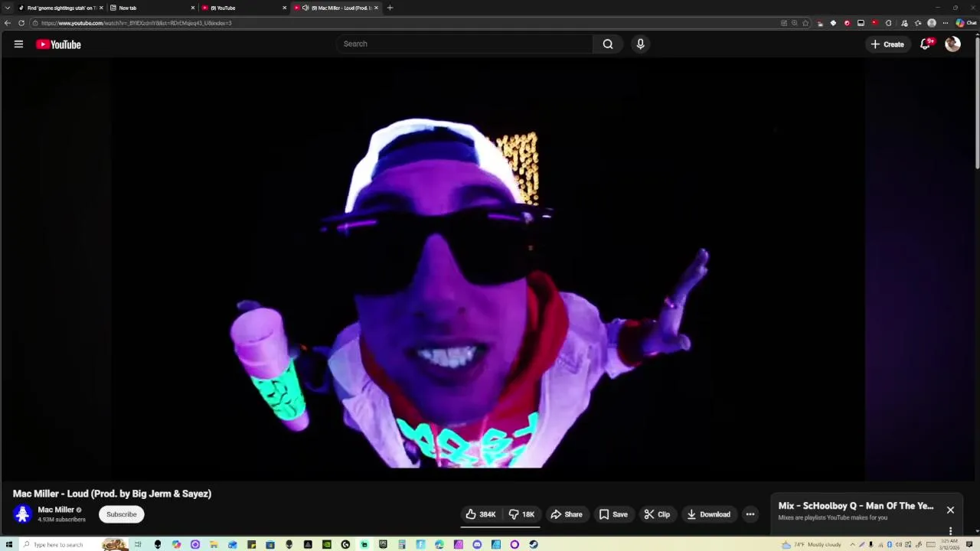Open the Mix - ScHoolboy Q playlist title

(856, 506)
